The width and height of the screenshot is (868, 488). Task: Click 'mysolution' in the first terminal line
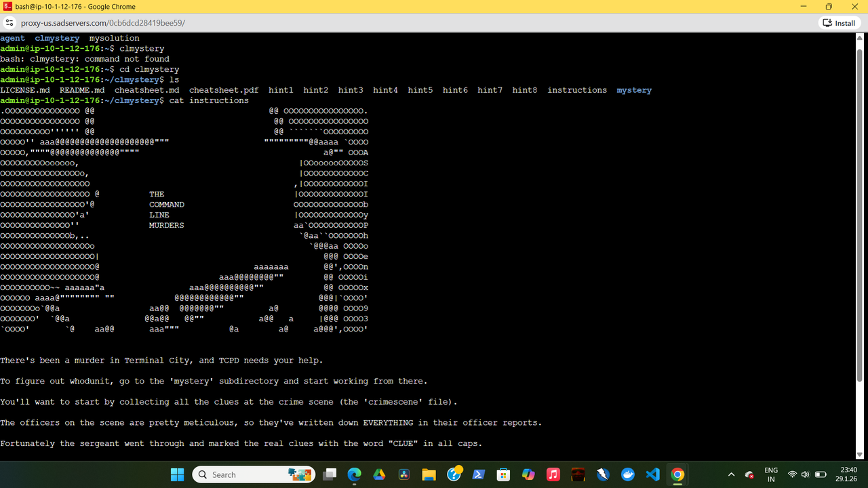click(115, 39)
